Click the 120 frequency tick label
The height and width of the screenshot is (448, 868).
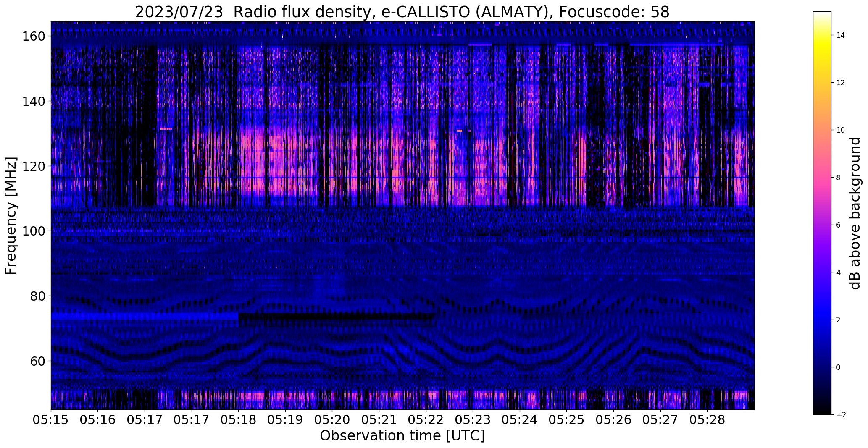tap(33, 166)
